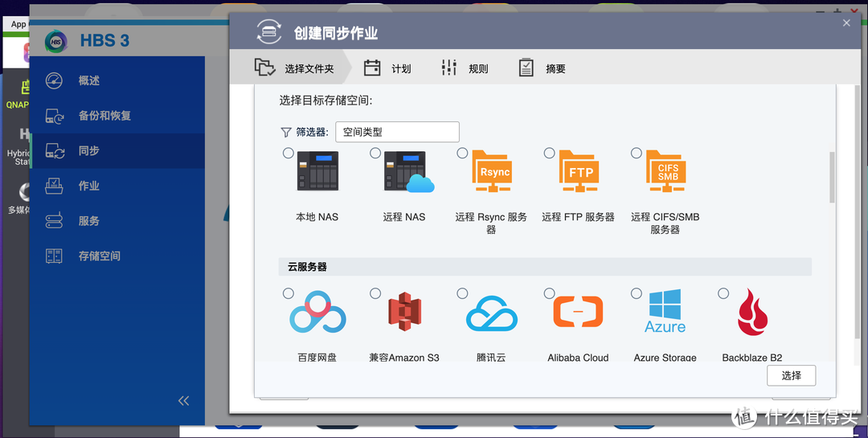Select the Azure Storage radio button
The width and height of the screenshot is (868, 438).
tap(637, 293)
